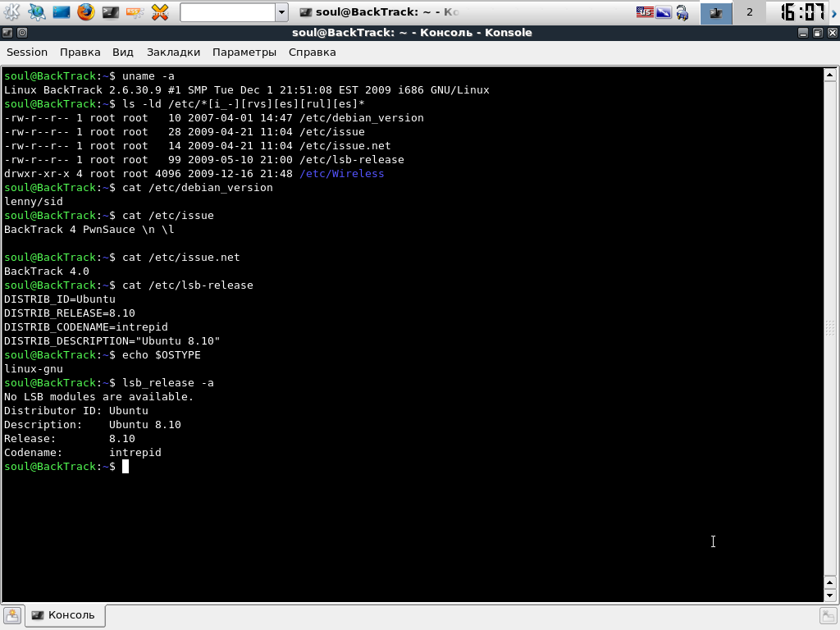
Task: Click the 'lenny/sid' output line
Action: click(x=33, y=202)
